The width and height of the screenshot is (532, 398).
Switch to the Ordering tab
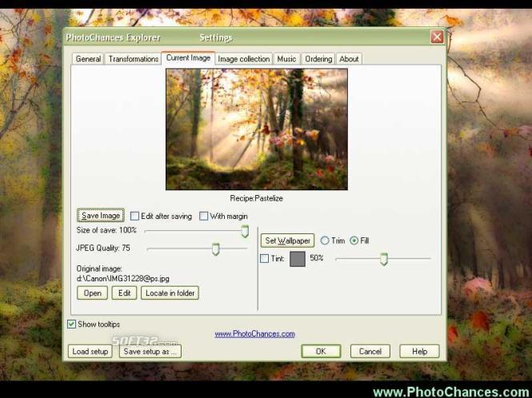tap(318, 58)
